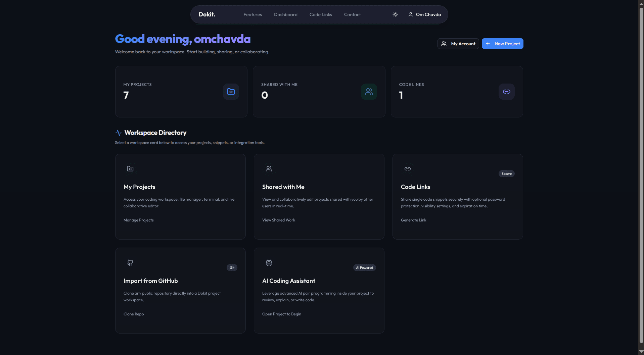
Task: Click the Workspace Directory heading
Action: click(155, 133)
